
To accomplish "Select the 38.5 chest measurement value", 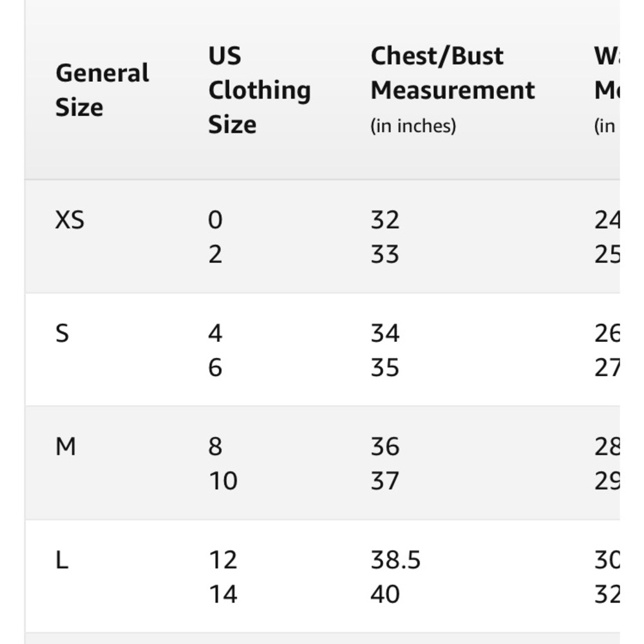I will pyautogui.click(x=395, y=560).
